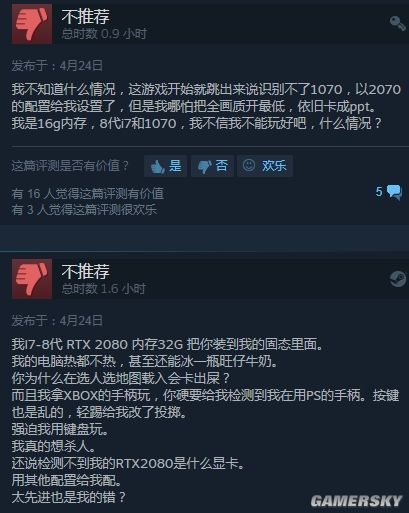409x513 pixels.
Task: Open the first 不推荐 review title
Action: 85,16
